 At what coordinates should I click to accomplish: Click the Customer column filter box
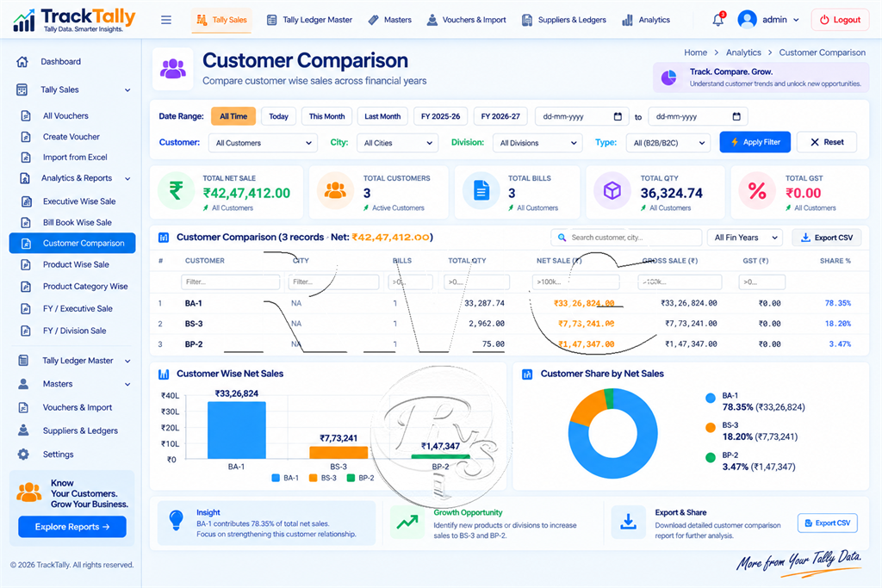230,282
